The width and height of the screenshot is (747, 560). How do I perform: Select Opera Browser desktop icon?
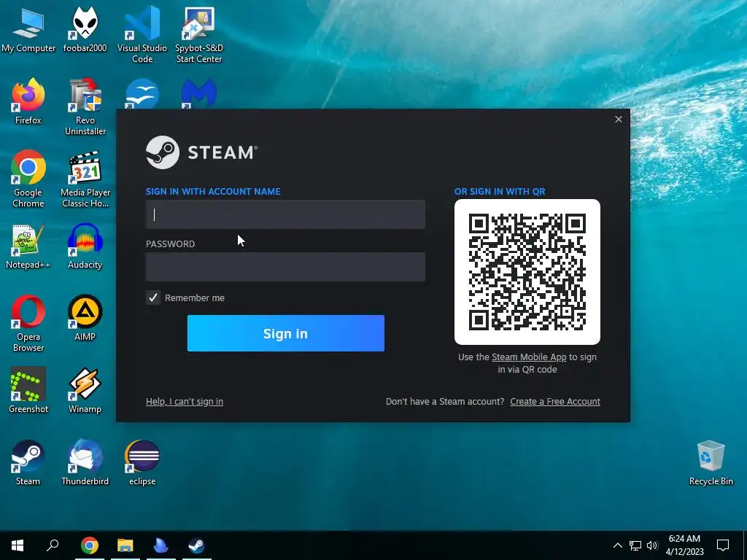point(28,323)
